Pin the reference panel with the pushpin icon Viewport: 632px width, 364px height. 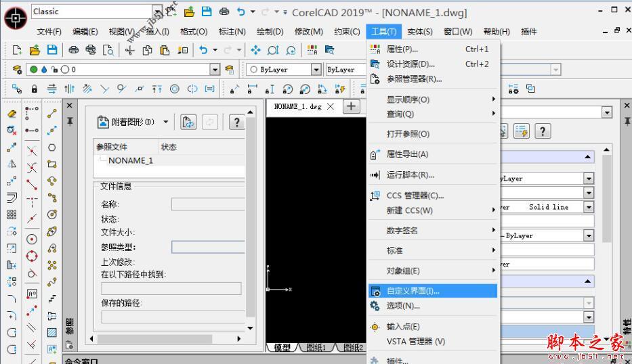click(x=70, y=121)
